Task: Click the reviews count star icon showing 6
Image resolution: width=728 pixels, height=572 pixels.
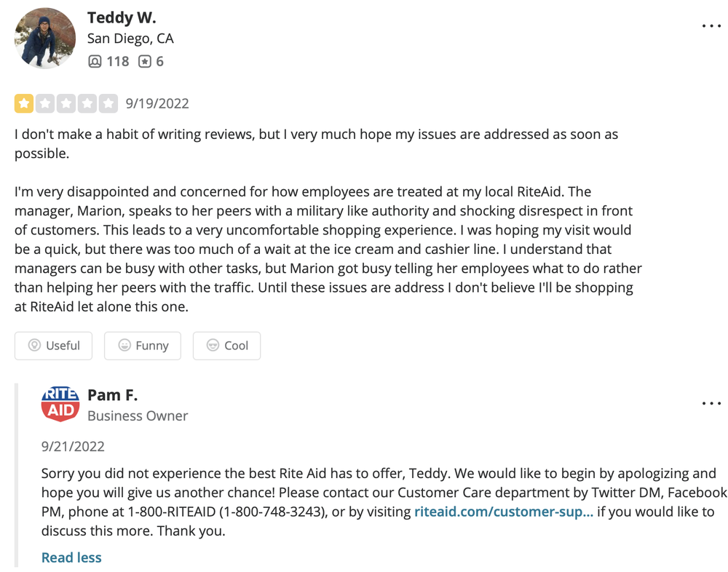Action: 145,61
